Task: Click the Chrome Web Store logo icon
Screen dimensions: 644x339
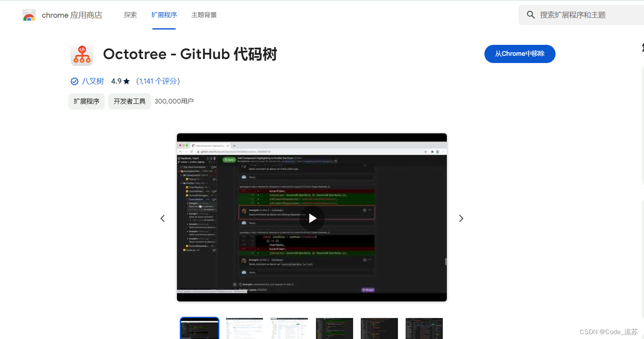Action: (29, 15)
